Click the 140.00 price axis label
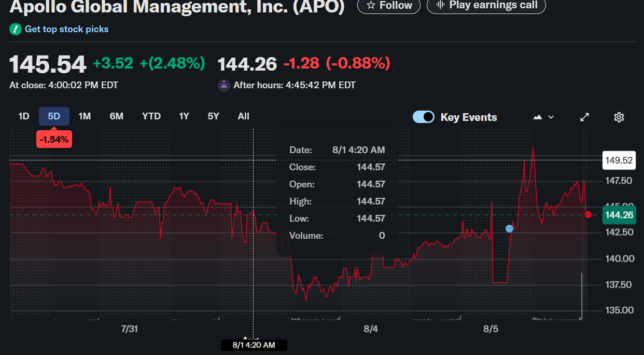This screenshot has width=644, height=355. [x=619, y=258]
